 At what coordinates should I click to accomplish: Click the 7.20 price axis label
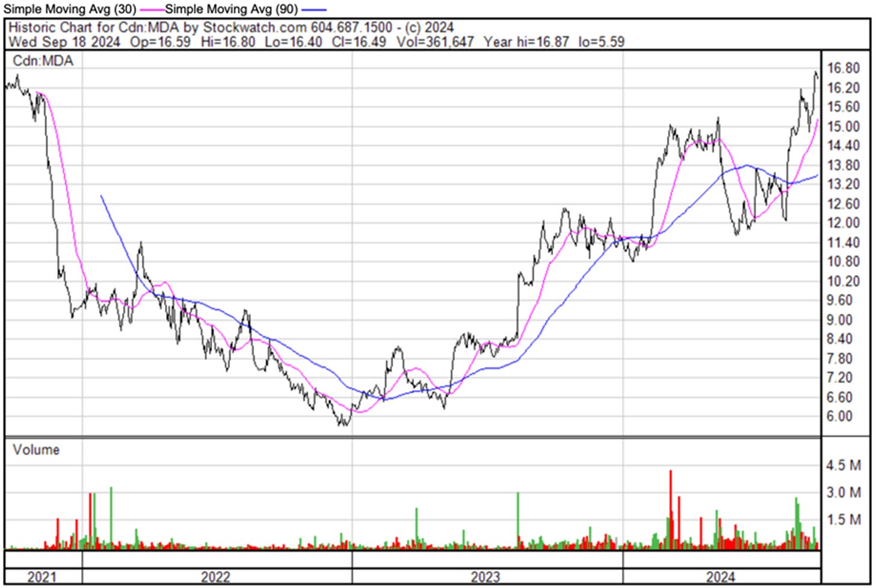point(841,378)
